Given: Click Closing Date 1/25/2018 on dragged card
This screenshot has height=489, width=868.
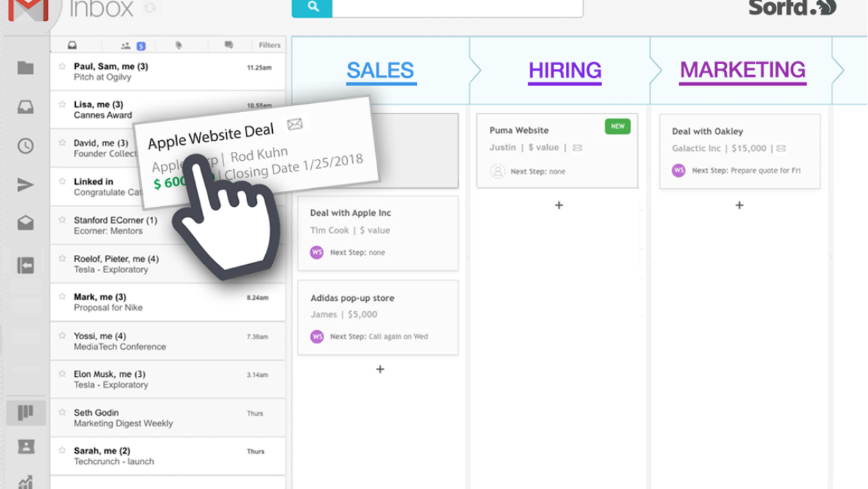Looking at the screenshot, I should tap(294, 167).
